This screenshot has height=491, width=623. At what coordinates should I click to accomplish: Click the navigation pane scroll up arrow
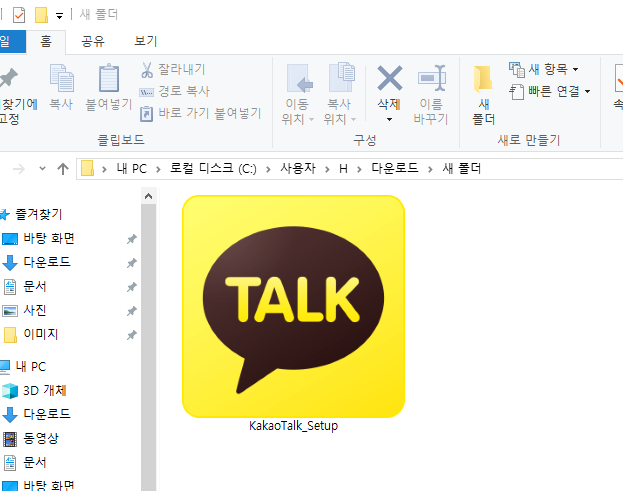(x=149, y=196)
